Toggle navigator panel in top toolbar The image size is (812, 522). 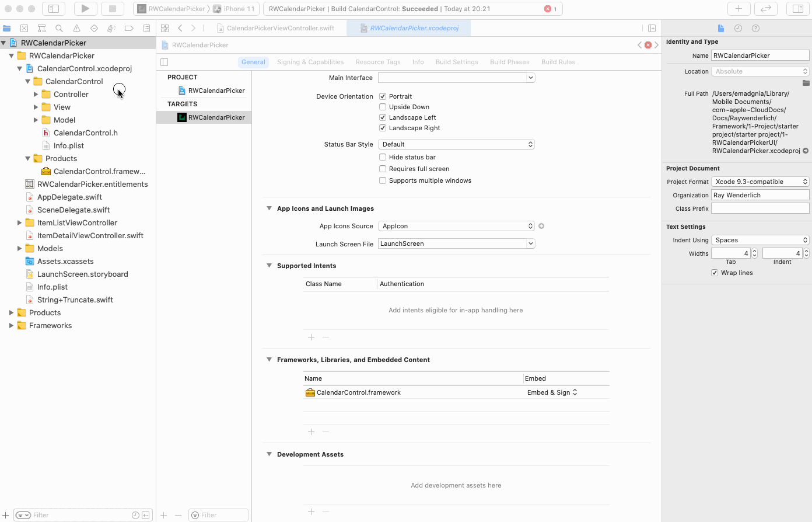(x=54, y=9)
